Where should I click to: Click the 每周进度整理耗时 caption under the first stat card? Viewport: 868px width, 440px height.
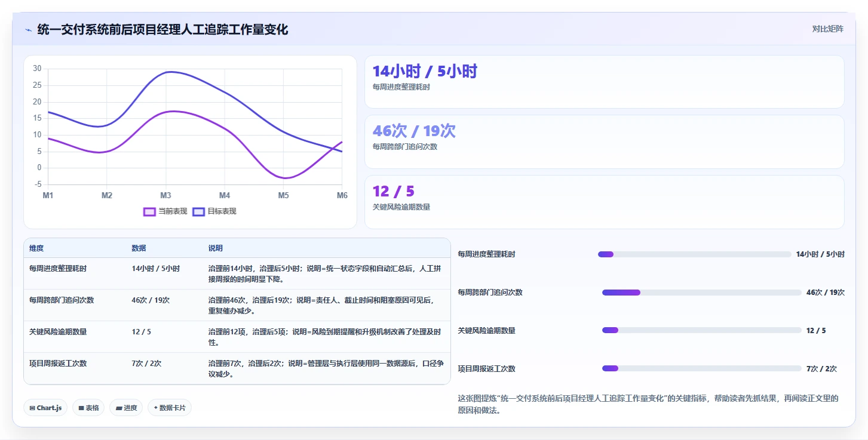tap(401, 87)
